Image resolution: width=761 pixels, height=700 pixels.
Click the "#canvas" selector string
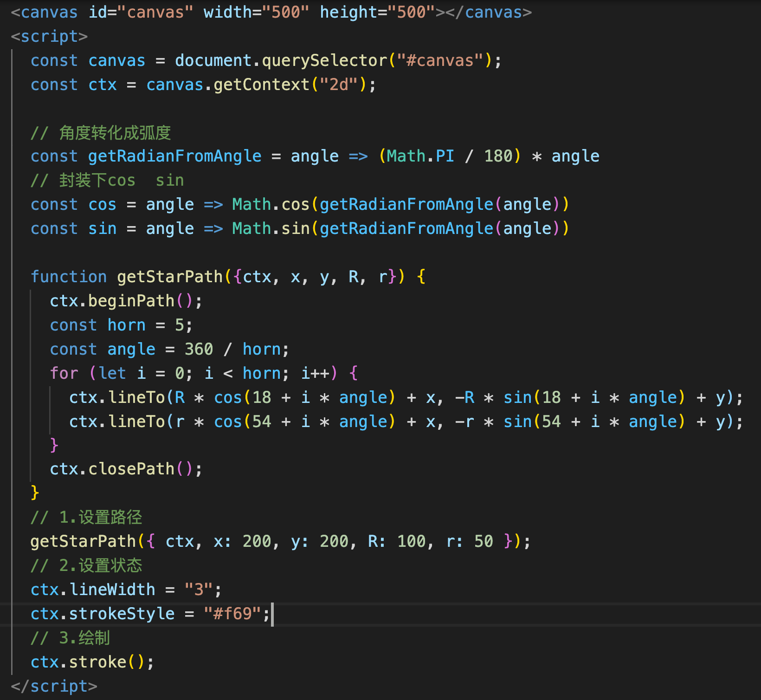pos(440,60)
